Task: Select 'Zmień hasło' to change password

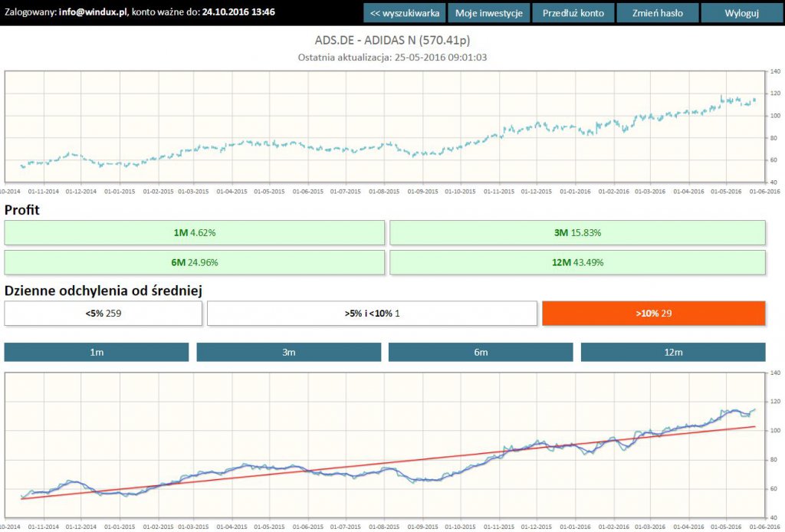Action: click(657, 13)
